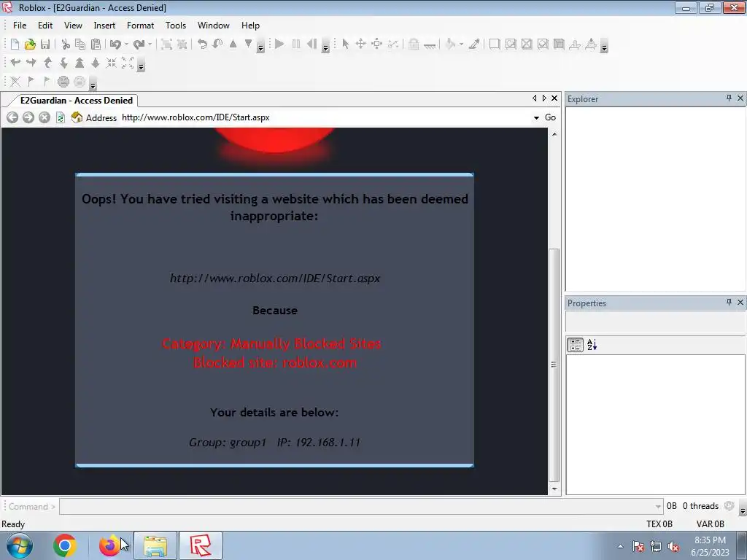This screenshot has width=747, height=560.
Task: Expand the Address bar URL dropdown
Action: (536, 117)
